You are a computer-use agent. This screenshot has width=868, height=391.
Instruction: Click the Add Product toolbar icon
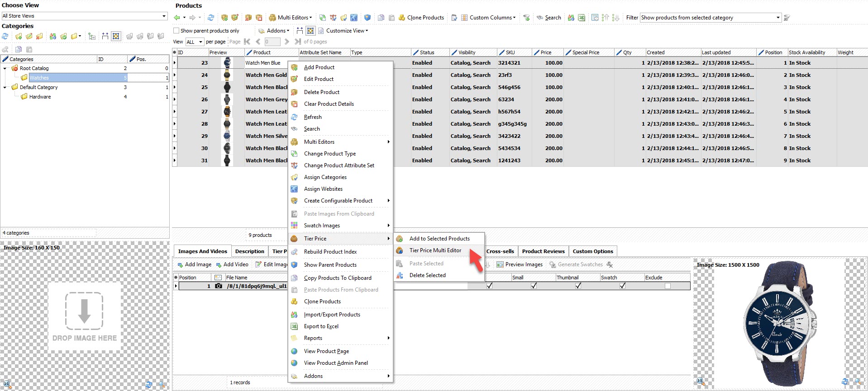[224, 18]
